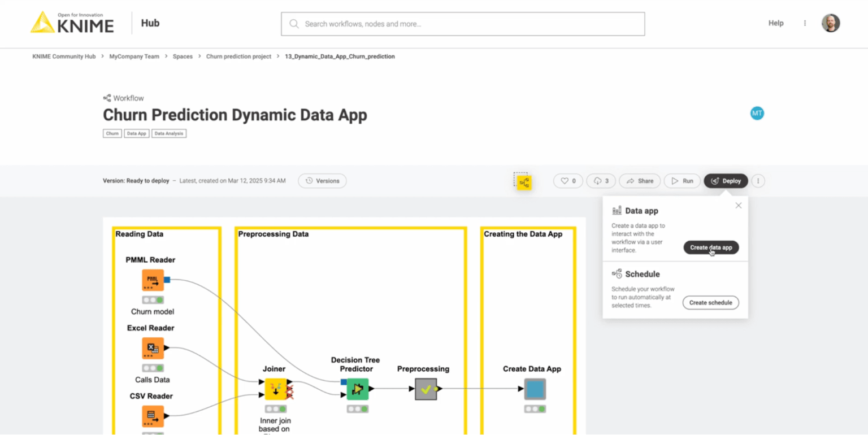Screen dimensions: 868x435
Task: Open Churn prediction project breadcrumb
Action: pyautogui.click(x=238, y=56)
